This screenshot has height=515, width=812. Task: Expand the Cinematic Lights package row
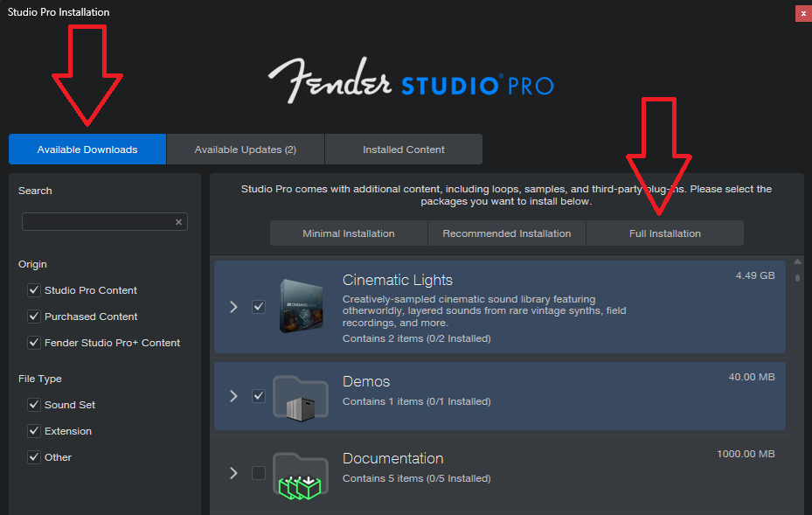point(233,307)
